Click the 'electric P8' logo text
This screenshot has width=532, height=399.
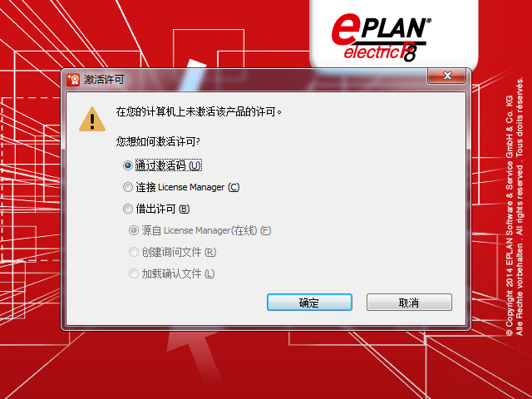point(381,52)
